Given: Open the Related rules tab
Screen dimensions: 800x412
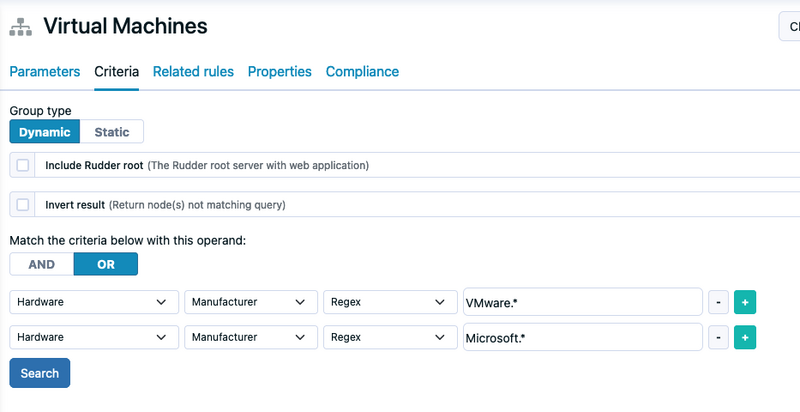Looking at the screenshot, I should pyautogui.click(x=193, y=71).
